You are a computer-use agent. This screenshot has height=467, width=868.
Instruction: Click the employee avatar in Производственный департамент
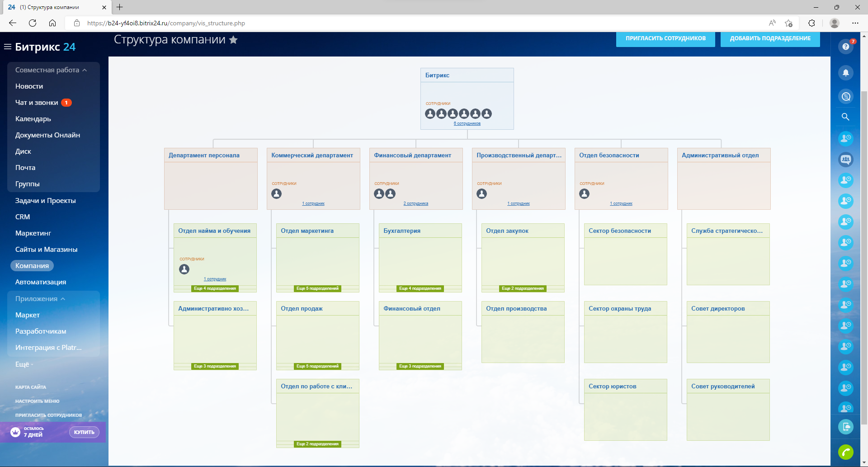pos(482,194)
